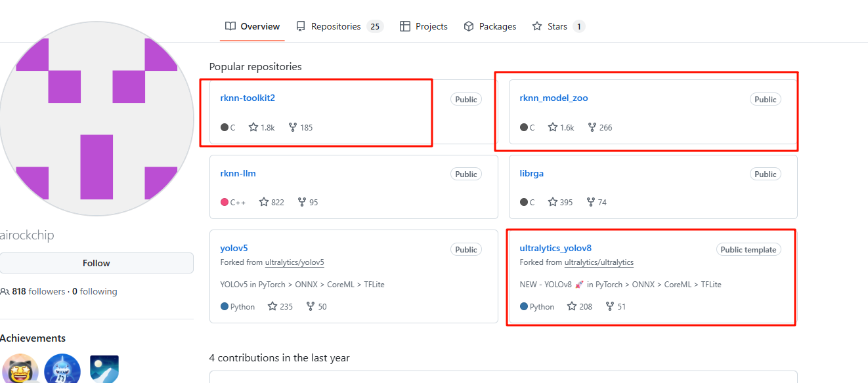Open the ultralytics_yolov8 repository
Screen dimensions: 868x383
555,249
